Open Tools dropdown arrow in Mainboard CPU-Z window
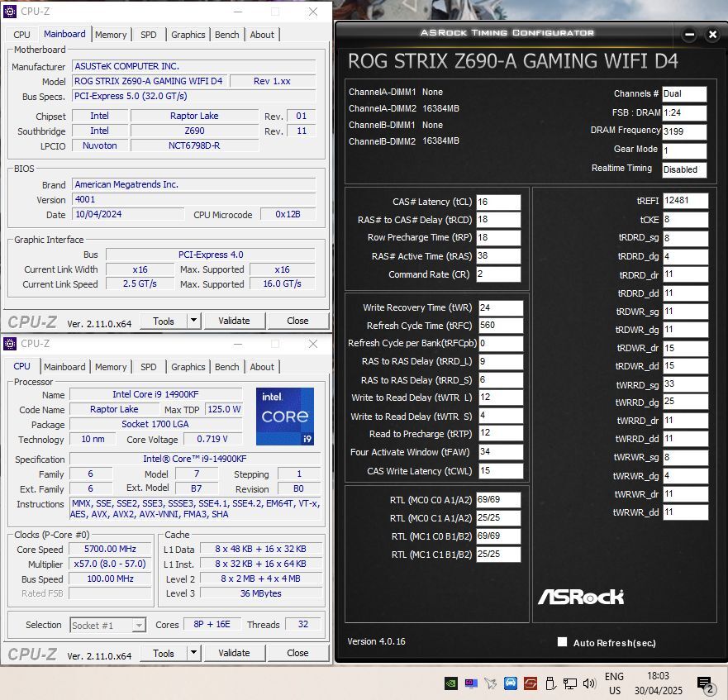Image resolution: width=728 pixels, height=700 pixels. click(194, 320)
